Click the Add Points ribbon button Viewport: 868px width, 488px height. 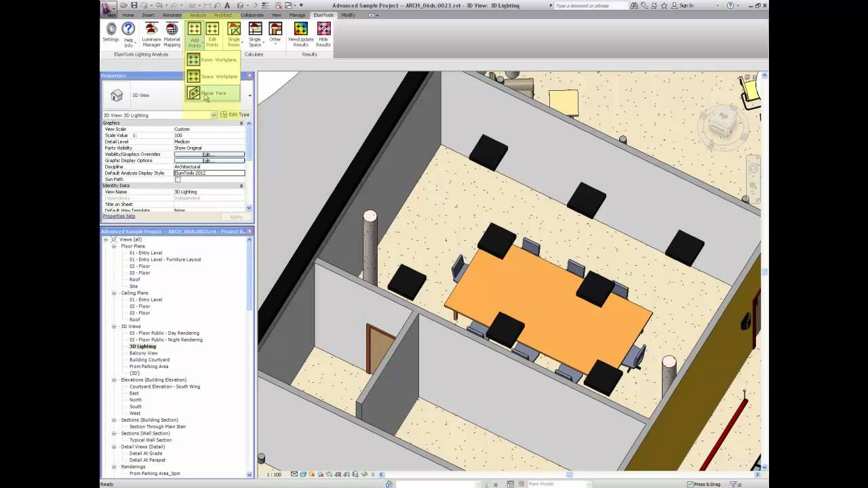pyautogui.click(x=195, y=34)
